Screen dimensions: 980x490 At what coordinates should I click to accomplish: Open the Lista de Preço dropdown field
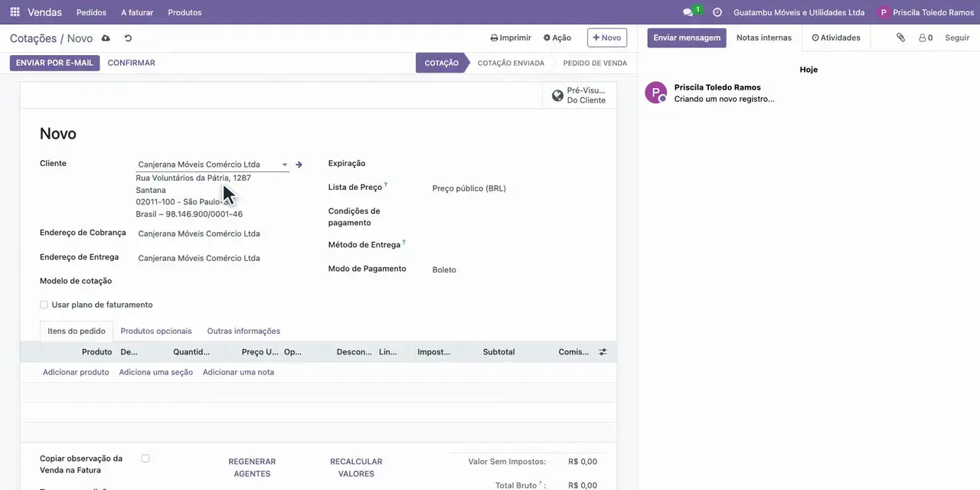point(514,188)
